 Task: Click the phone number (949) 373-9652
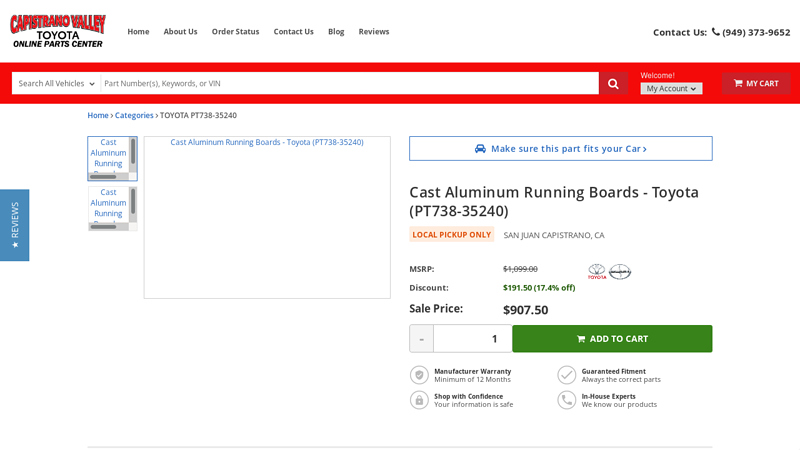pos(756,32)
